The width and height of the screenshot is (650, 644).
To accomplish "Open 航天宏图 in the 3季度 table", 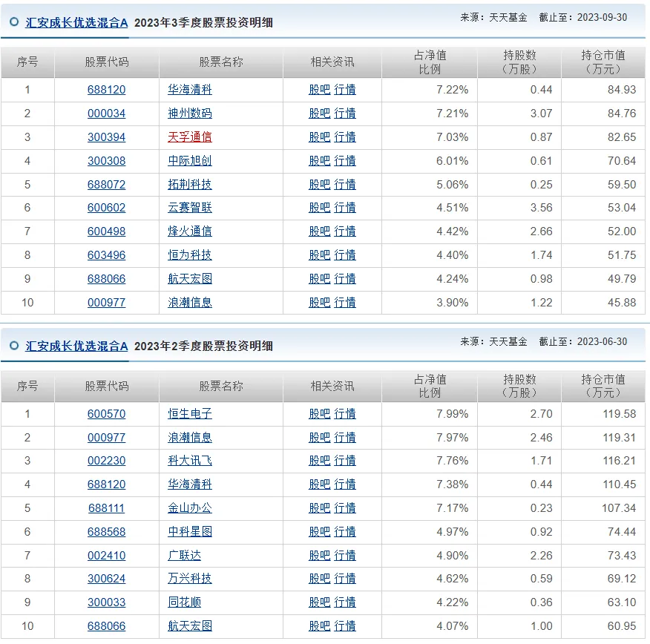I will [190, 279].
